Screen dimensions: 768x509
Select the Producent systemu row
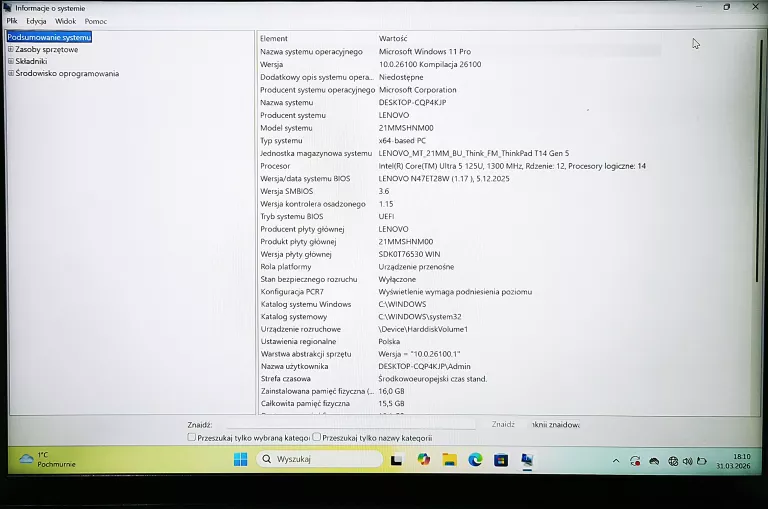459,115
